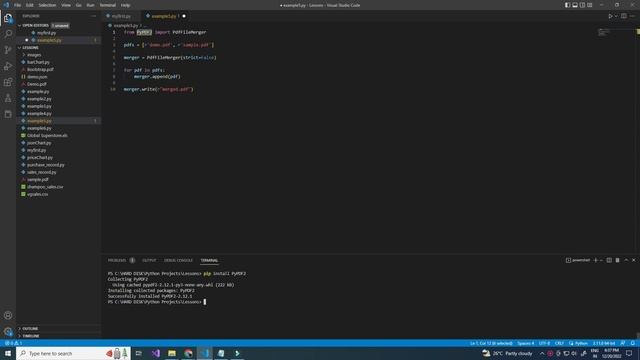Open the Run and Debug view

(8, 66)
